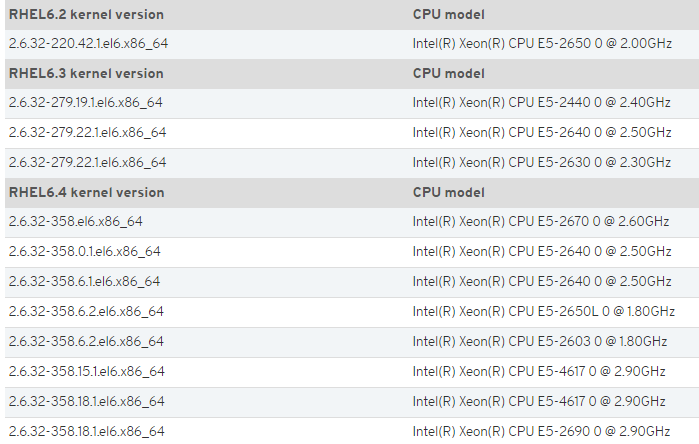Select kernel 2.6.32-220.42.1.el6.x86_64 cell
This screenshot has height=444, width=699.
(x=88, y=44)
